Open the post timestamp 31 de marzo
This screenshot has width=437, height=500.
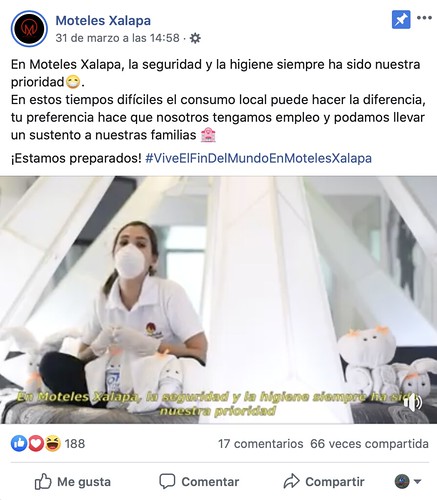pos(117,38)
